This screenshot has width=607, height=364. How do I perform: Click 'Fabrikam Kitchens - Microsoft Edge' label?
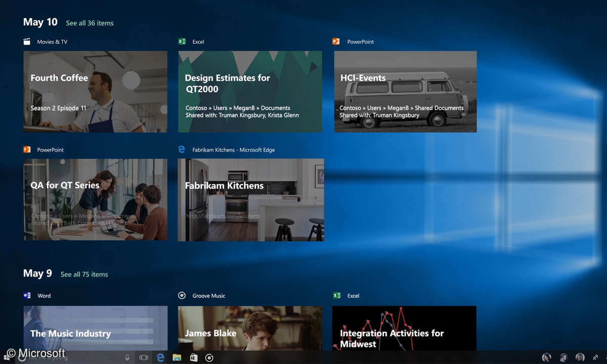pos(234,150)
